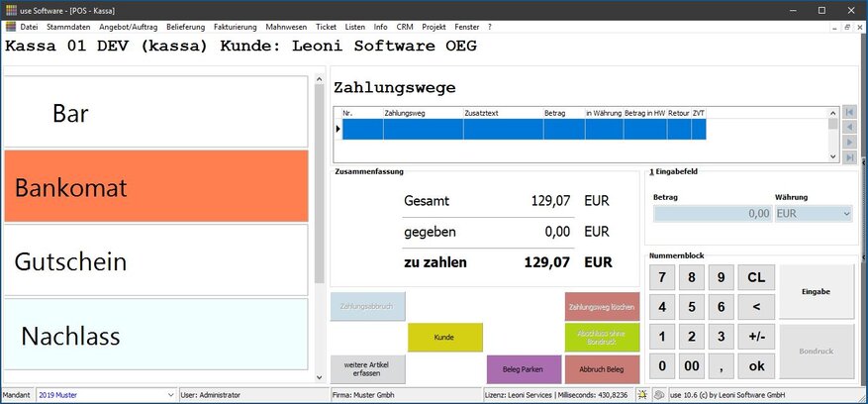Jump to first payment record arrow
The image size is (868, 404).
[x=848, y=113]
